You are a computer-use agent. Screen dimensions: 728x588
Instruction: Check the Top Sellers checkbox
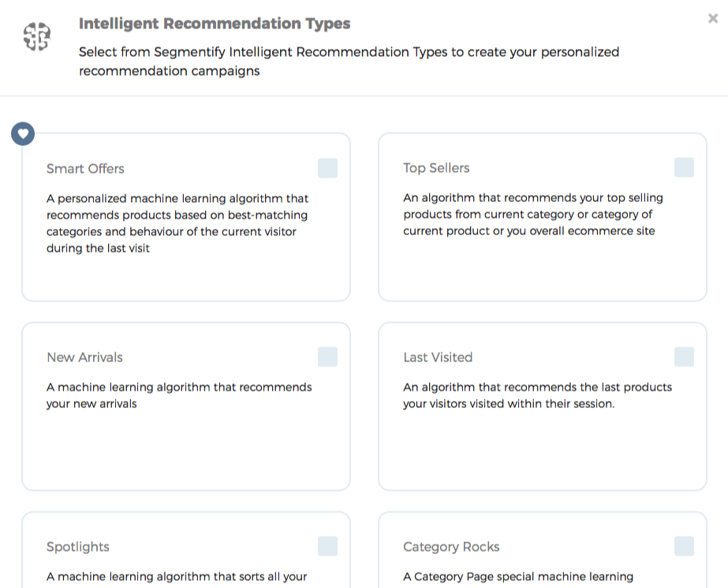pyautogui.click(x=684, y=167)
